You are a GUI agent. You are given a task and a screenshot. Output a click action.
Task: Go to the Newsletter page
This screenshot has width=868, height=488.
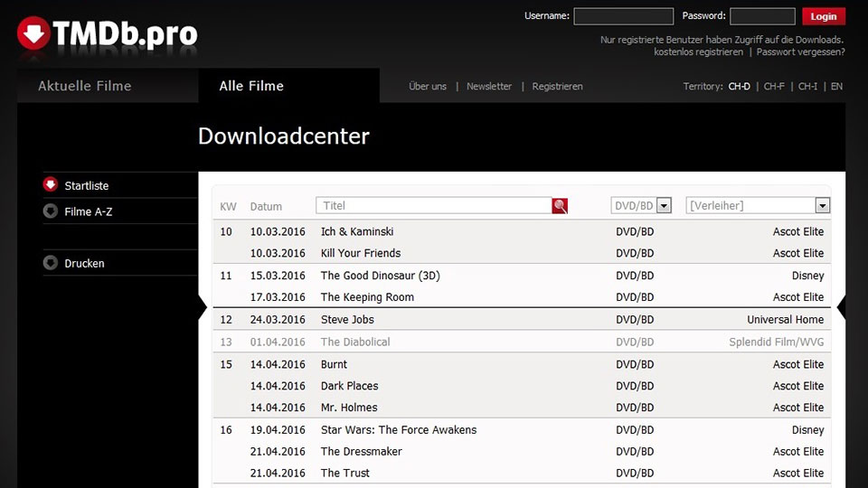point(489,87)
